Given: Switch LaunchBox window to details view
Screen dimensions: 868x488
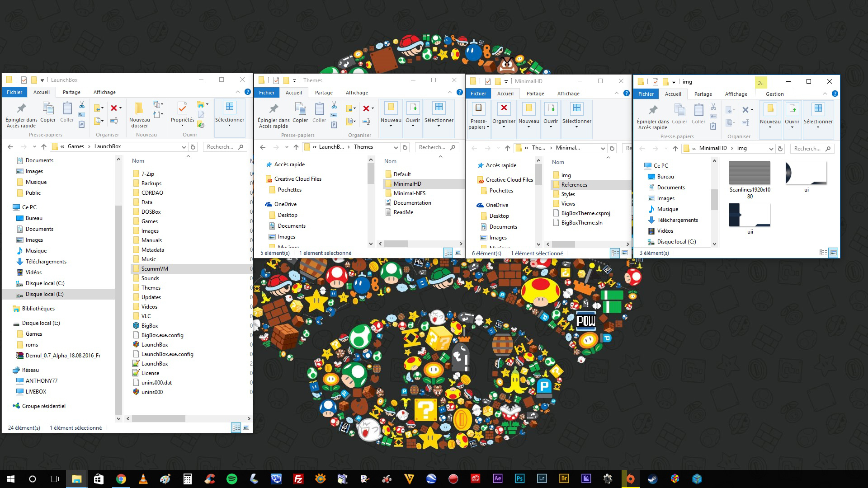Looking at the screenshot, I should click(236, 427).
